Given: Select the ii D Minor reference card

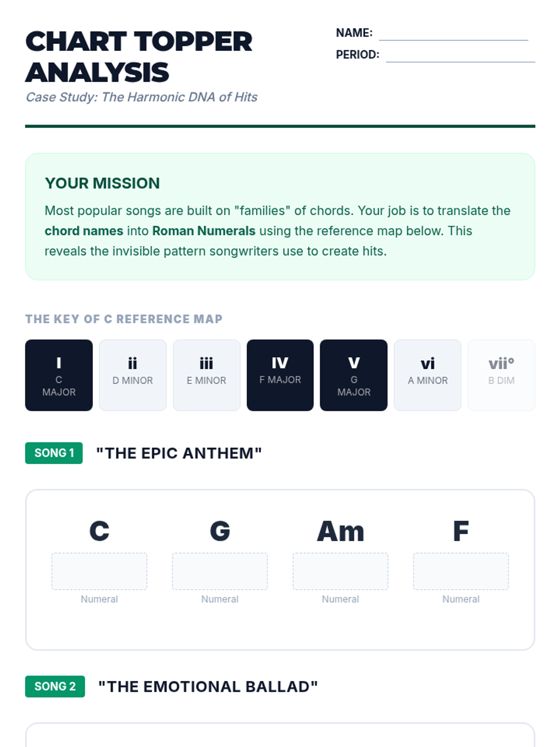Looking at the screenshot, I should 133,375.
